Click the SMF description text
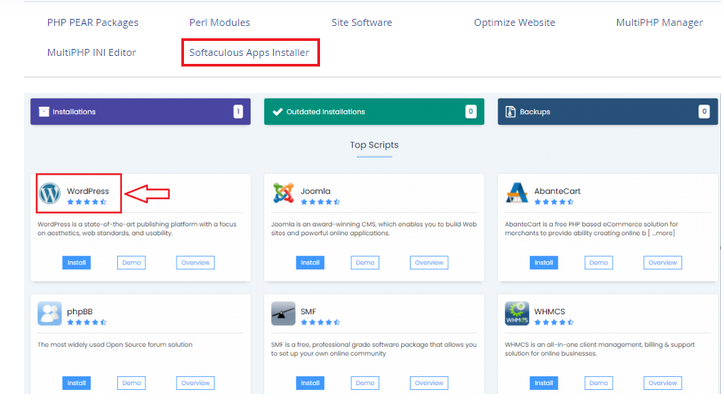724x411 pixels. coord(374,349)
